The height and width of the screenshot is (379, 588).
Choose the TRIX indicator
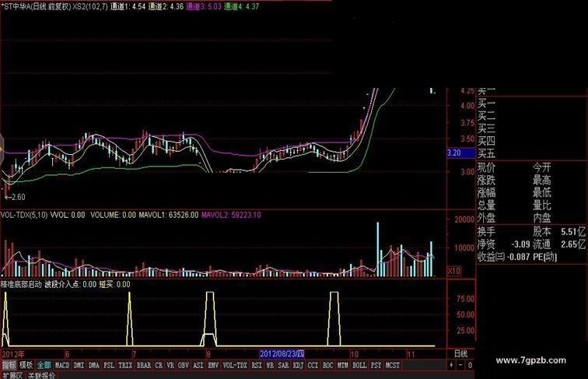(125, 365)
